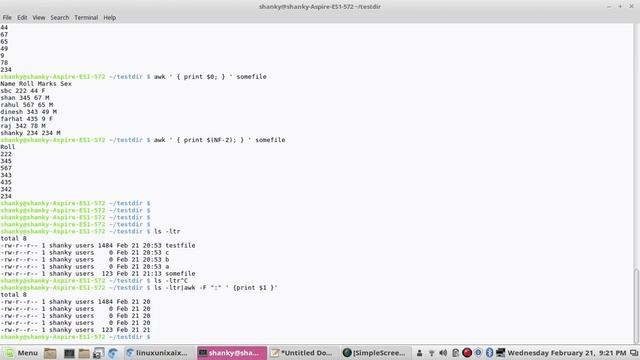The image size is (640, 360).
Task: Open the second folder launcher icon
Action: tap(84, 353)
